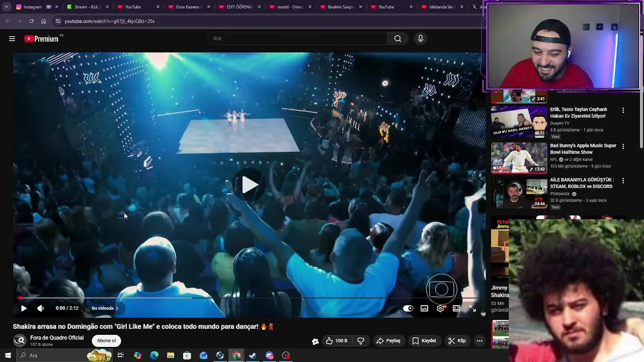Open options menu for AİLE BAKANIYLA GÖRÜŞTÜK video
Viewport: 644px width, 362px height.
[623, 180]
